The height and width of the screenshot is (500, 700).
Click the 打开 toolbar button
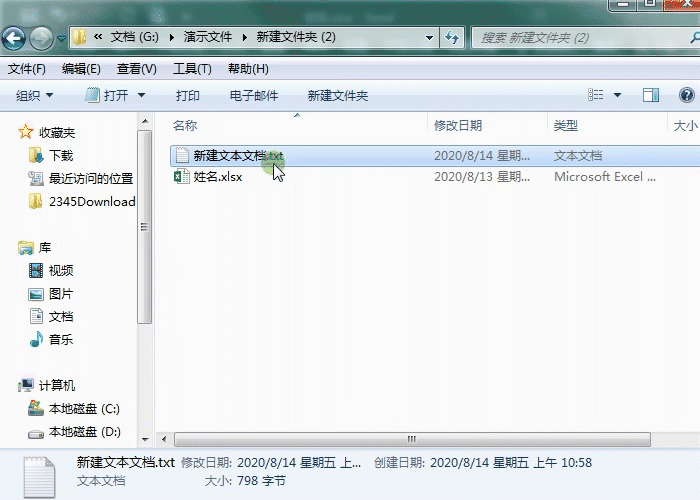click(x=107, y=95)
